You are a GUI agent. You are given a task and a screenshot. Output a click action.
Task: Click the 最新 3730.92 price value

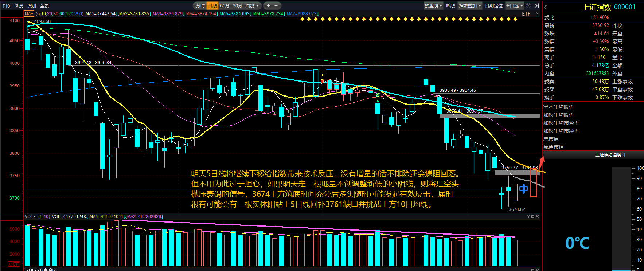(x=600, y=25)
